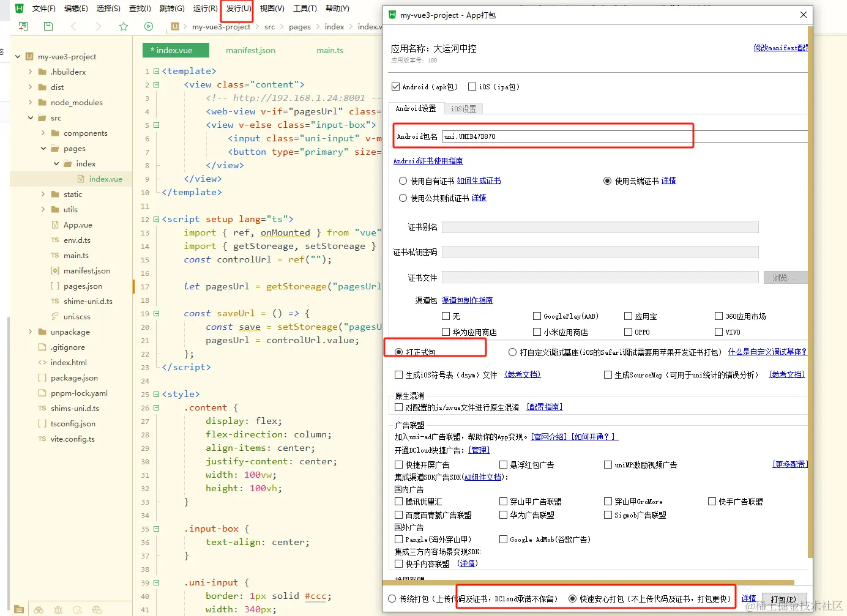The width and height of the screenshot is (847, 616).
Task: Select 快速安心打包 radio option
Action: pyautogui.click(x=572, y=599)
